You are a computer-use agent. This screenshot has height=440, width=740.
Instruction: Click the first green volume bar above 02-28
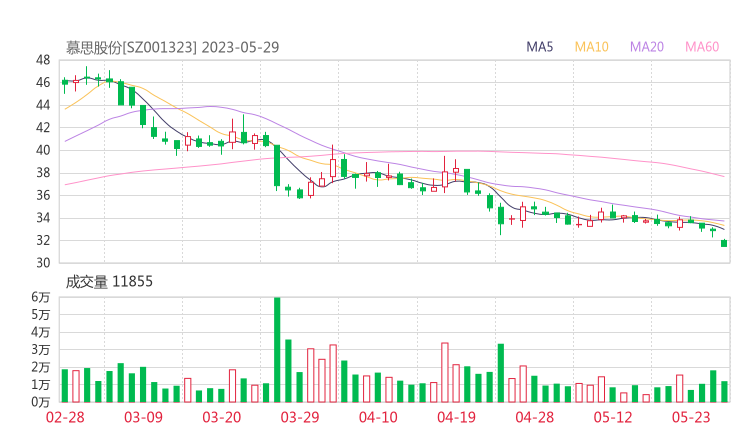[x=65, y=386]
